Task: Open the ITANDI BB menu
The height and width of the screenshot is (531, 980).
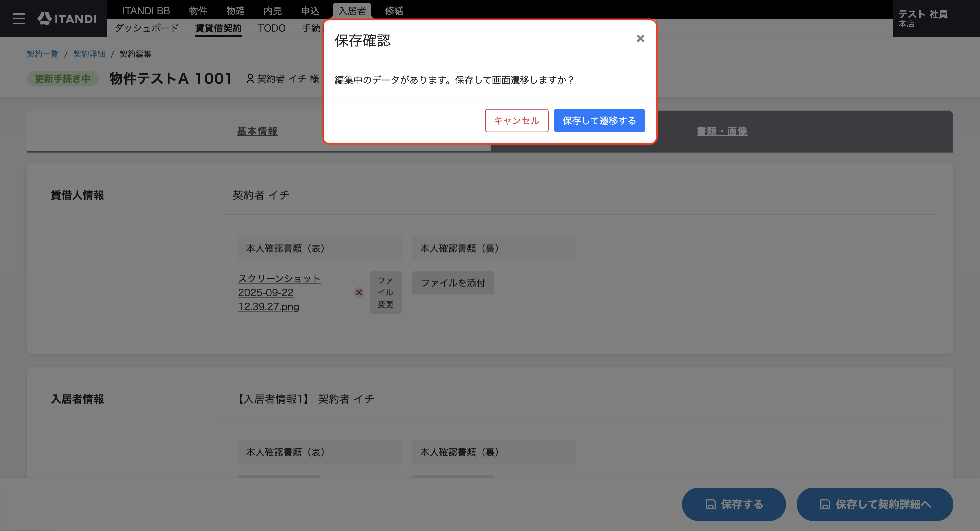Action: (x=146, y=11)
